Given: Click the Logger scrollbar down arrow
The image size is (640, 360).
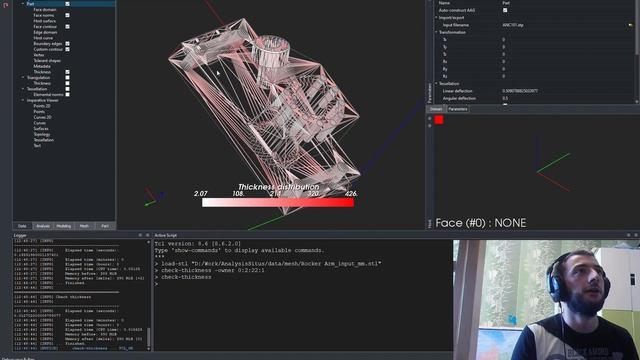Looking at the screenshot, I should click(149, 349).
